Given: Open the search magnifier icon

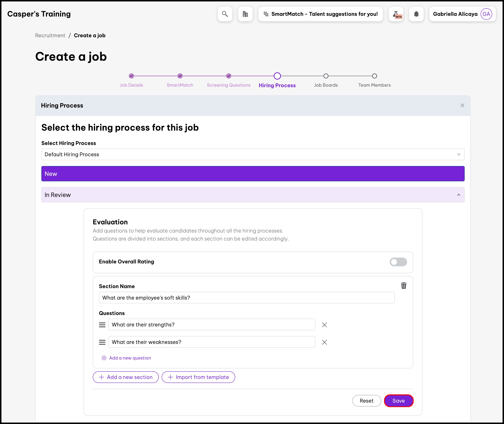Looking at the screenshot, I should pos(225,14).
